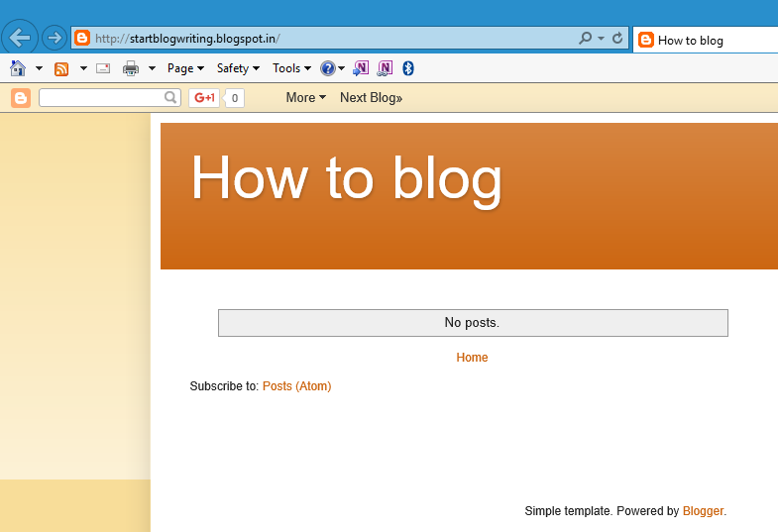This screenshot has height=532, width=778.
Task: Expand the Home button dropdown arrow
Action: [x=39, y=68]
